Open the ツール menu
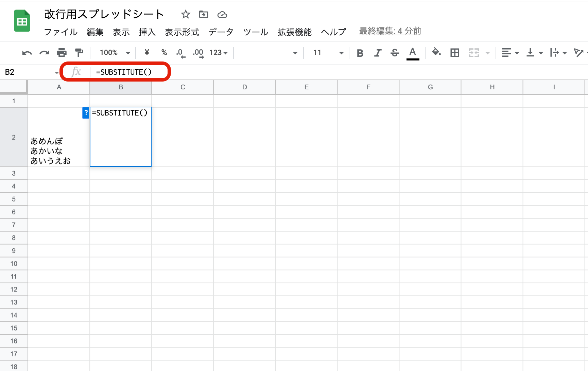Viewport: 588px width, 371px height. coord(256,32)
